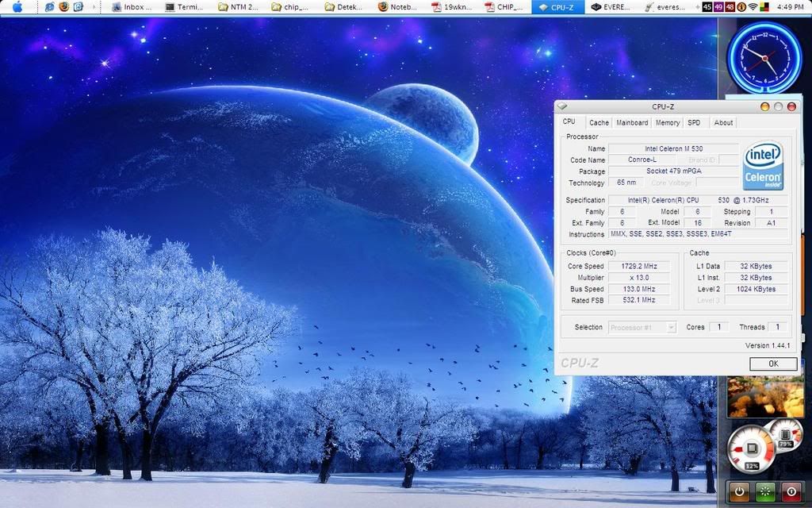
Task: Click the Core Speed value 1729.2 MHz
Action: click(x=639, y=267)
